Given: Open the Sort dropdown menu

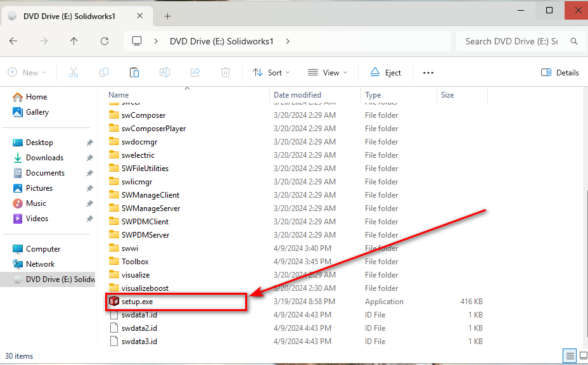Looking at the screenshot, I should [271, 72].
